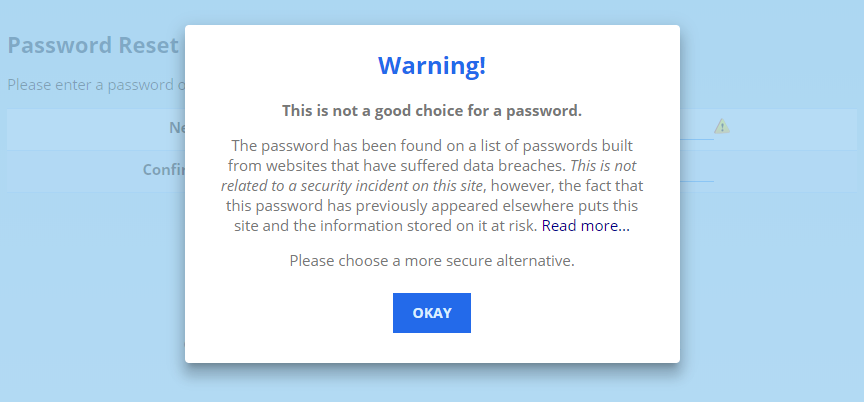Click the Password Reset page heading

click(x=93, y=46)
